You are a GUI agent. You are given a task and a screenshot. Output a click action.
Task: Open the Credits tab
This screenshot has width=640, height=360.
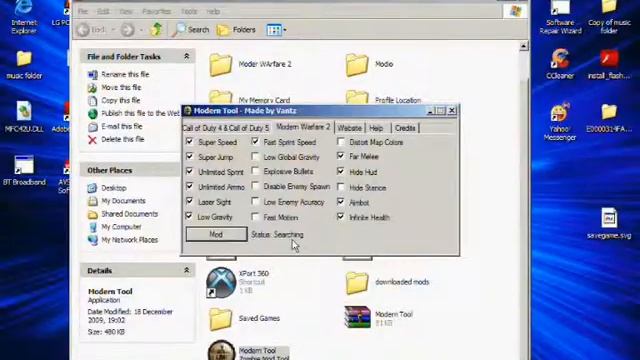point(405,128)
